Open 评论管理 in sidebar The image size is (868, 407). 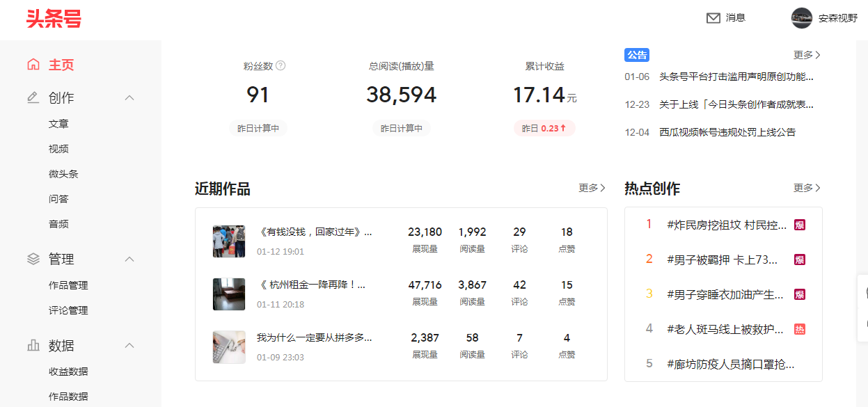pos(68,310)
